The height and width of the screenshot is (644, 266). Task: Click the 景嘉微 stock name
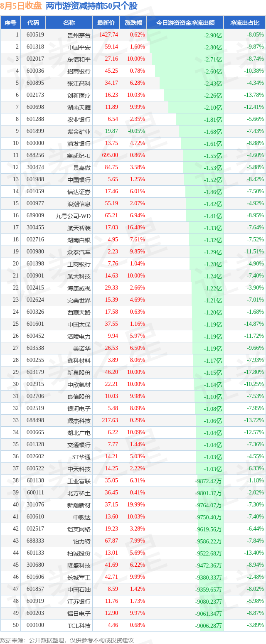[82, 167]
